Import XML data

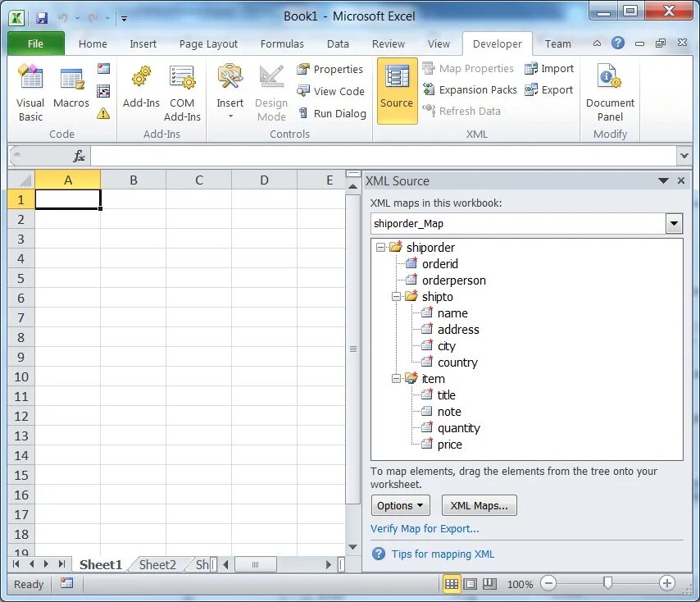[x=549, y=68]
